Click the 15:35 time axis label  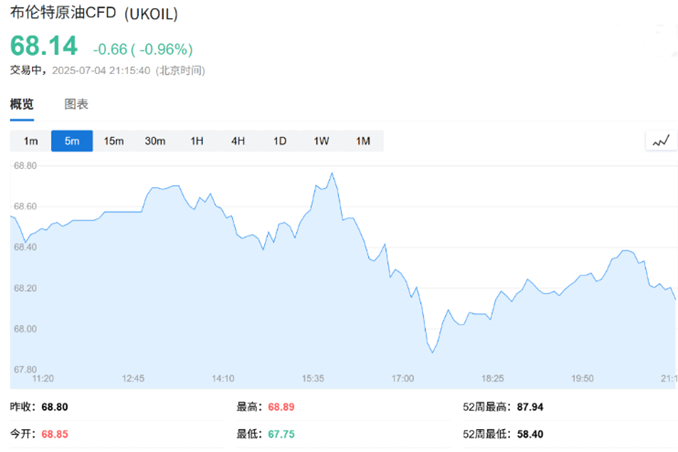coord(313,378)
